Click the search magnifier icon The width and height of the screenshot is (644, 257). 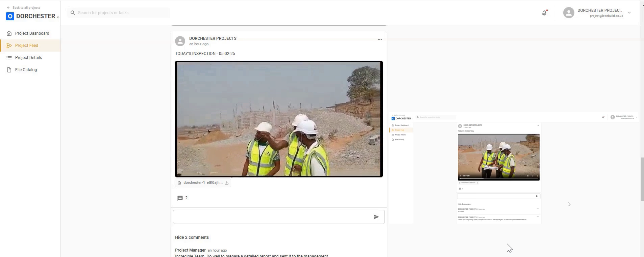coord(73,13)
